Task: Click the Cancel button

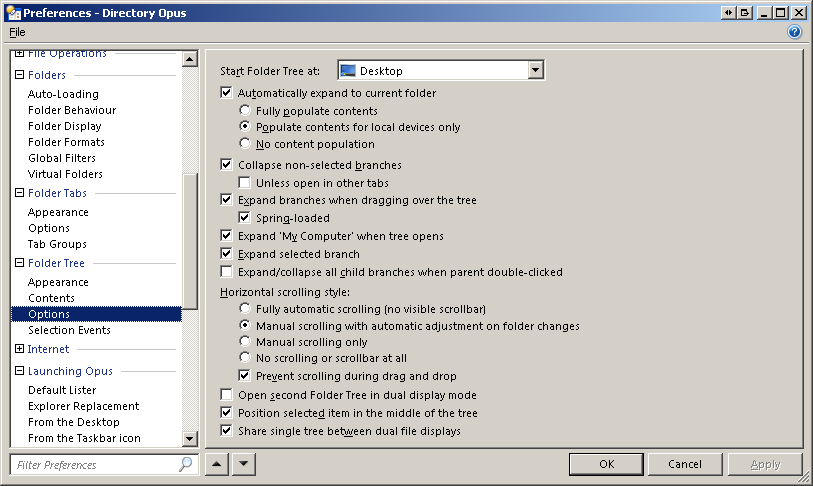Action: [x=684, y=464]
